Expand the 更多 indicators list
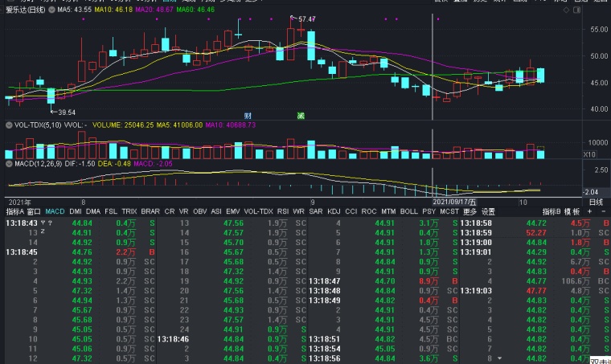Viewport: 611px width, 364px height. pos(470,211)
